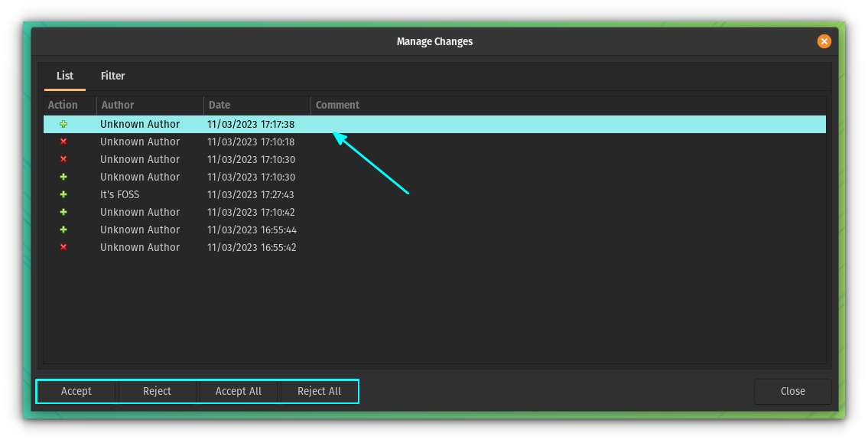Viewport: 868px width, 443px height.
Task: Select the last deletion change in the list
Action: pyautogui.click(x=229, y=247)
